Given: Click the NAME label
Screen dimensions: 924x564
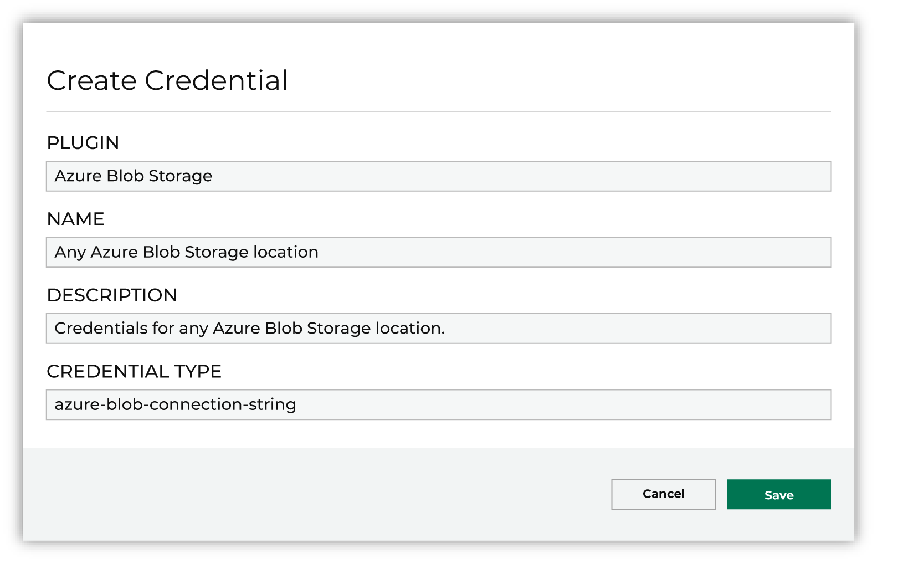Looking at the screenshot, I should click(76, 219).
